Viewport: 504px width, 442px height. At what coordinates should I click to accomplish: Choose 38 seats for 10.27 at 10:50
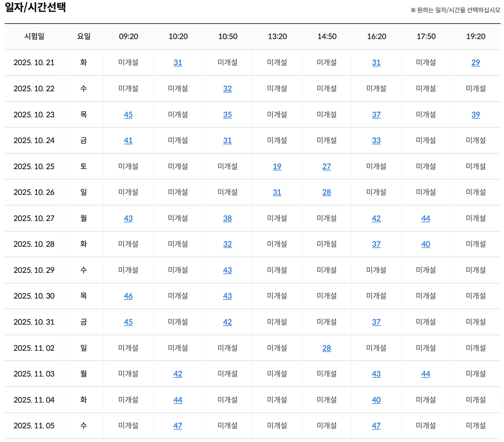click(x=227, y=218)
